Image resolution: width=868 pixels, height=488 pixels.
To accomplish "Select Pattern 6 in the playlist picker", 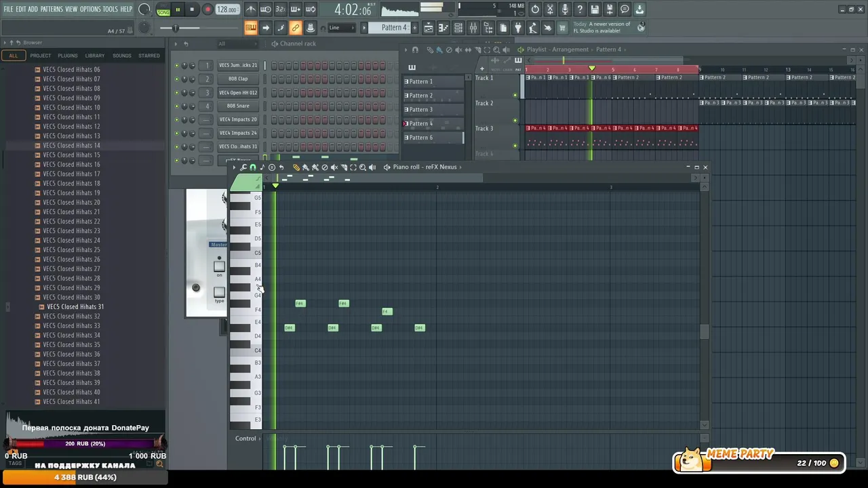I will [x=434, y=138].
